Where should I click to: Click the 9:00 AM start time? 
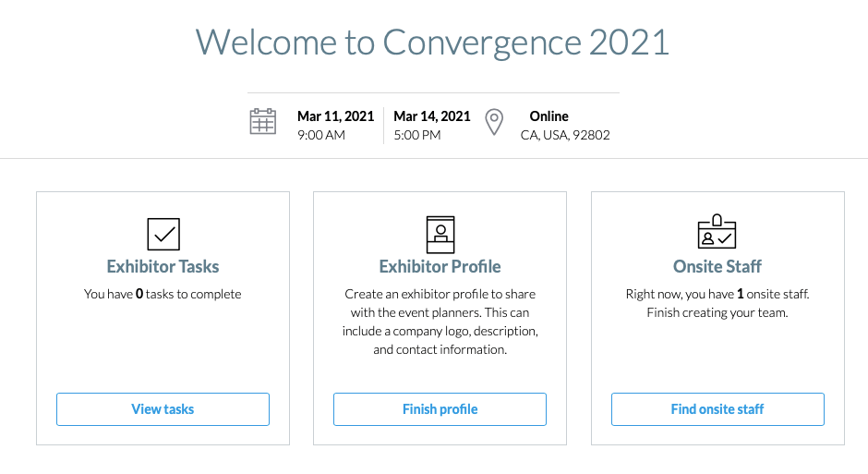[321, 135]
